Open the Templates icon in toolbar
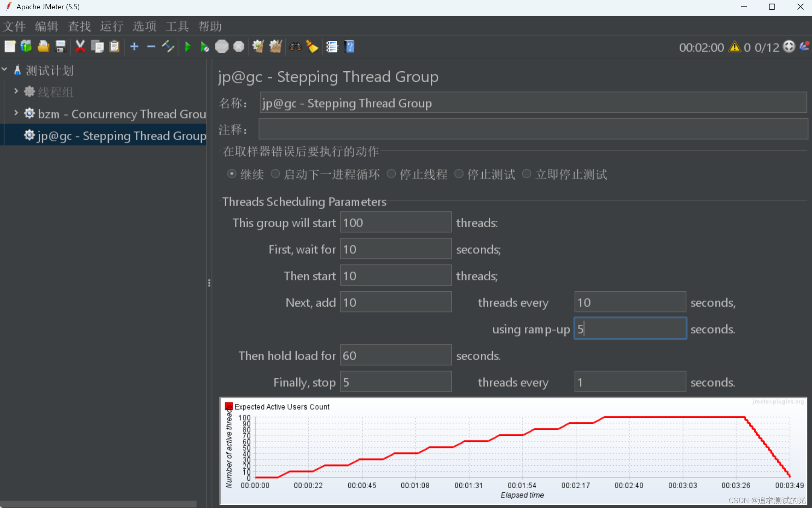Viewport: 812px width, 508px height. [x=26, y=47]
